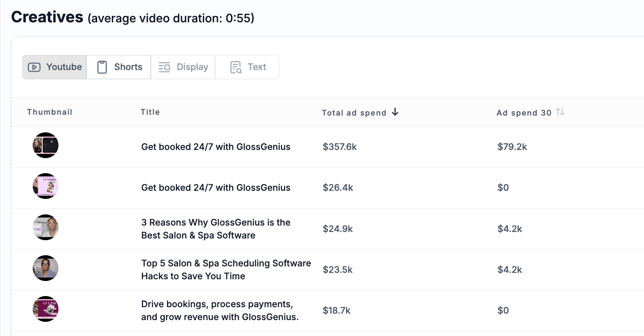Viewport: 644px width, 336px height.
Task: Click the Title column header
Action: click(x=150, y=112)
